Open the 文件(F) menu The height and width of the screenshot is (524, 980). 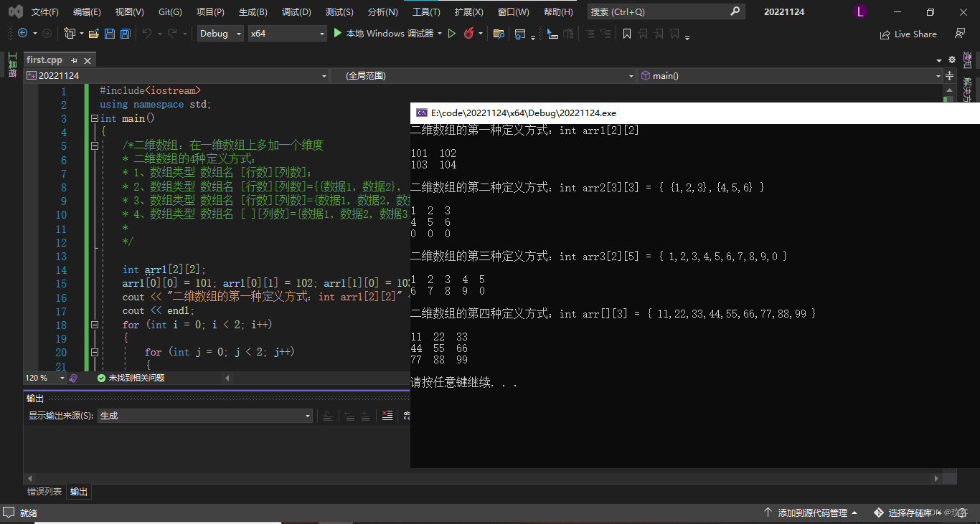point(45,11)
